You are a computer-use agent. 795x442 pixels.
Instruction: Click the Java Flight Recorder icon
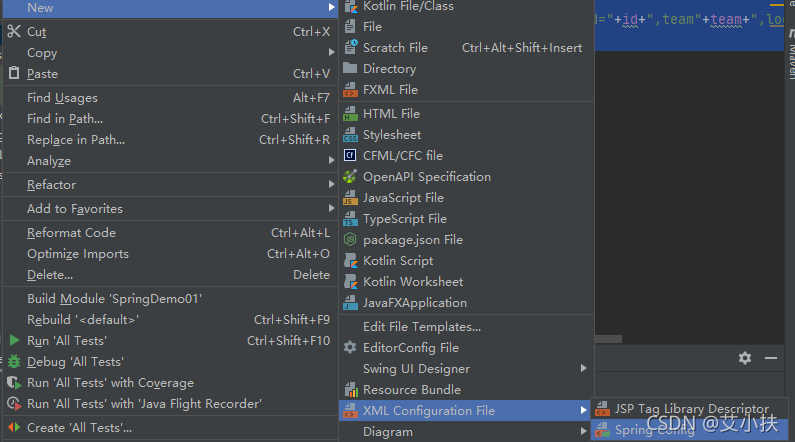tap(14, 403)
